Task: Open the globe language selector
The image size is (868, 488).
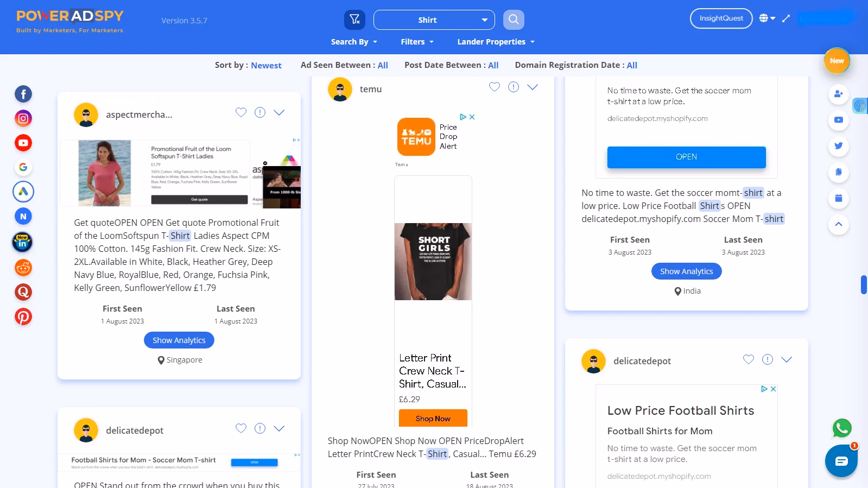Action: tap(767, 18)
